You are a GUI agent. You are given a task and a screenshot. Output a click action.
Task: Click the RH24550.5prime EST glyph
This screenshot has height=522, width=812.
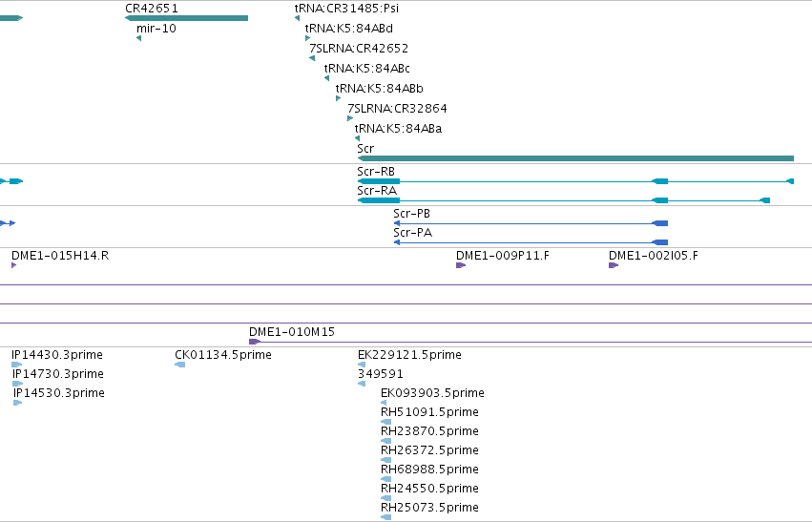coord(385,498)
